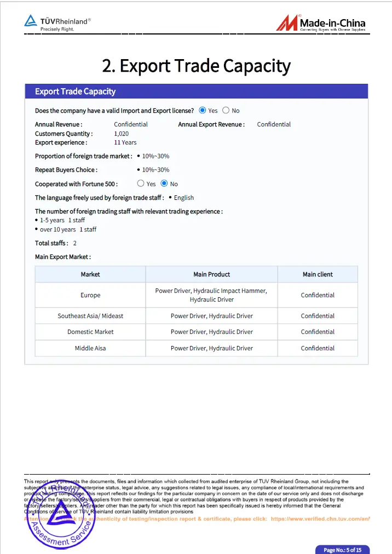Click the Export experience value 11 Years
This screenshot has height=554, width=392.
click(x=125, y=142)
